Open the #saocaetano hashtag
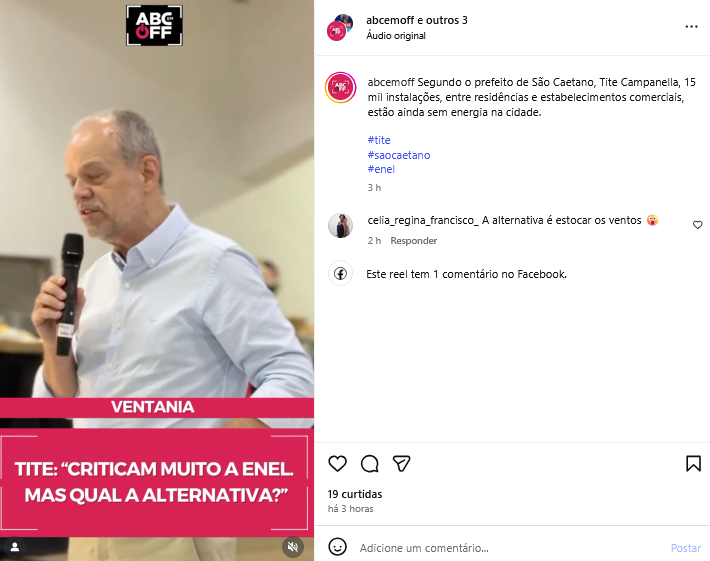710x561 pixels. [x=399, y=155]
